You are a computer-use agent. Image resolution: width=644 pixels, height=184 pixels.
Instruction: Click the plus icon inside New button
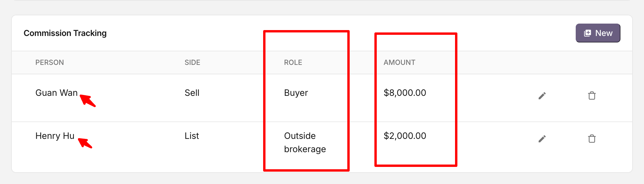click(587, 33)
